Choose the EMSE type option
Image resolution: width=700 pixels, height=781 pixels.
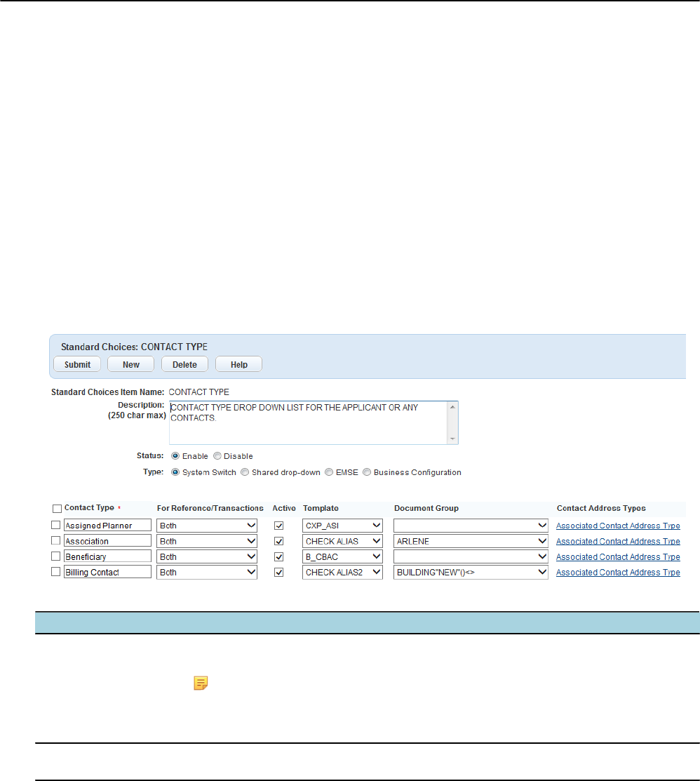[x=329, y=472]
